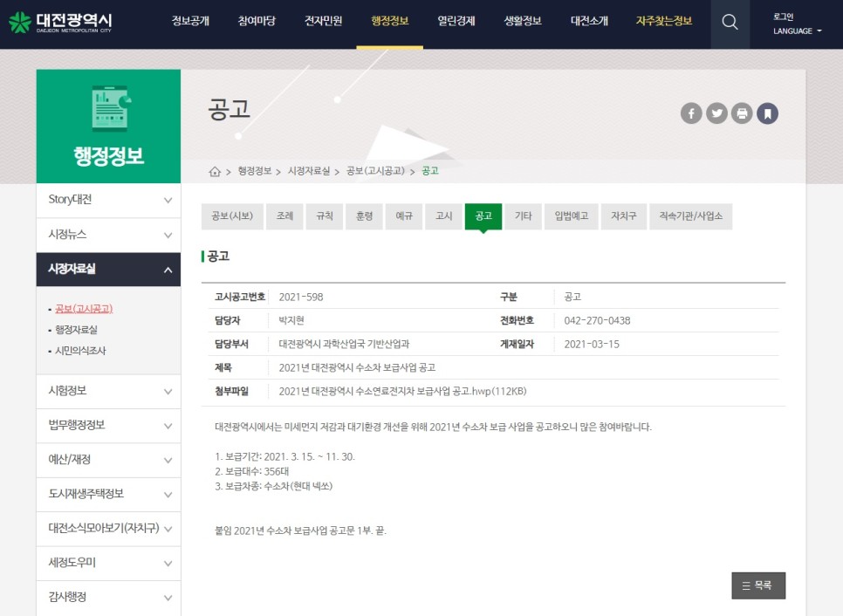
Task: Switch to the 공보(시보) tab
Action: (232, 216)
